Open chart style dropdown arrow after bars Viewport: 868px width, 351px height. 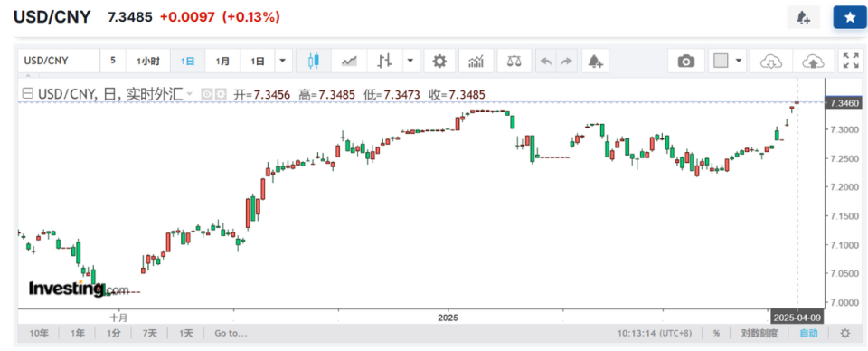click(x=410, y=61)
